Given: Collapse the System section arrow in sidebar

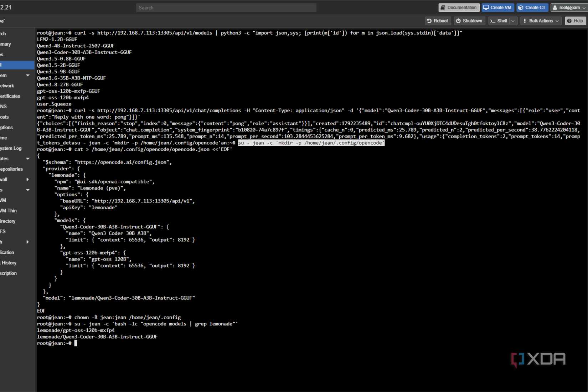Looking at the screenshot, I should tap(28, 75).
